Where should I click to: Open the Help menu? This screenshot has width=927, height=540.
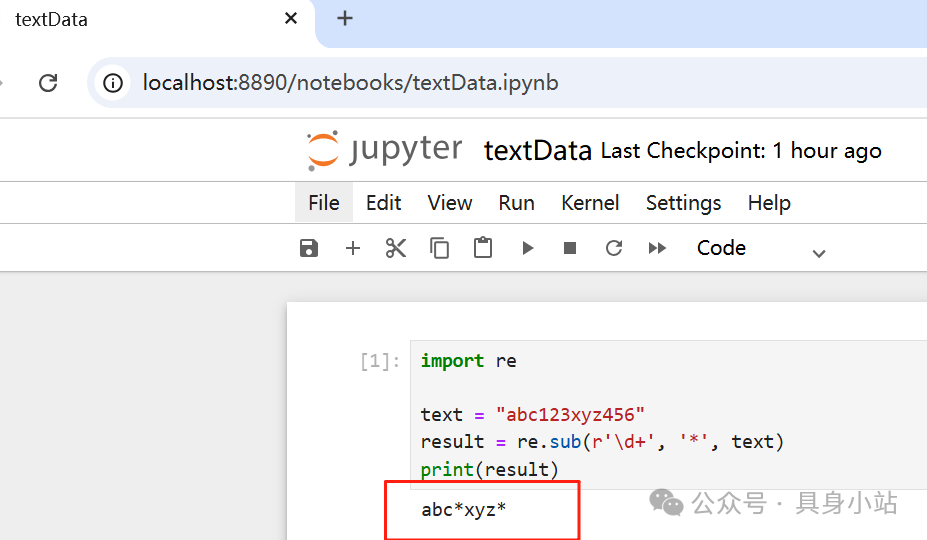point(769,203)
